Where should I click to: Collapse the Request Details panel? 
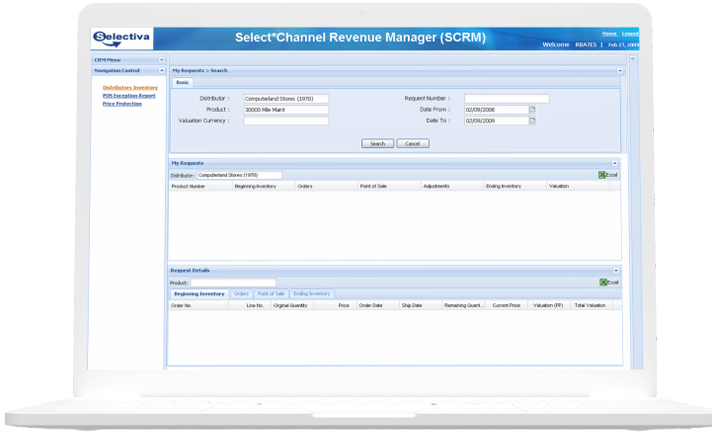615,271
